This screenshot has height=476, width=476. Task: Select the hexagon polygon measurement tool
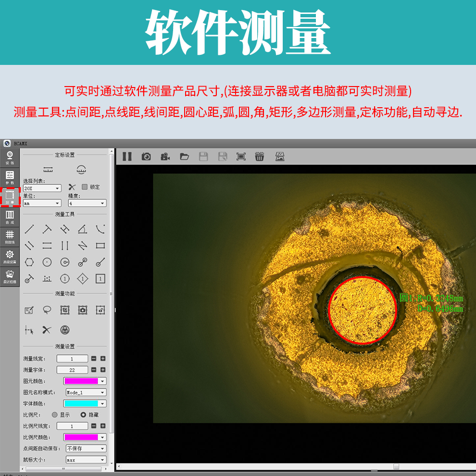tap(29, 262)
